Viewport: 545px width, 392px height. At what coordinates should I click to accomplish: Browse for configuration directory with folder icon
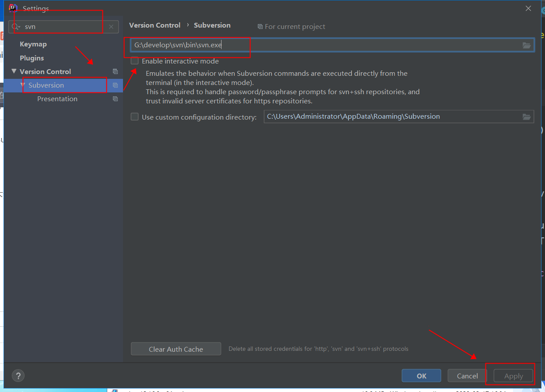[x=527, y=117]
